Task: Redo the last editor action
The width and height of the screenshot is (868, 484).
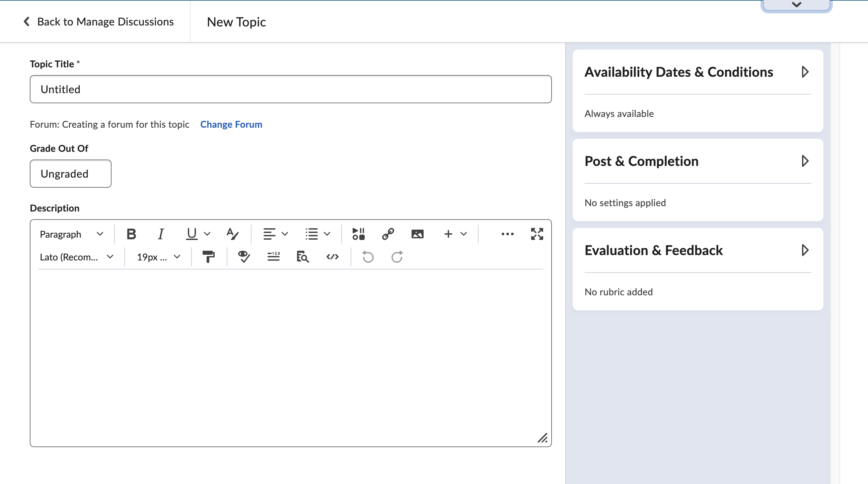Action: 397,257
